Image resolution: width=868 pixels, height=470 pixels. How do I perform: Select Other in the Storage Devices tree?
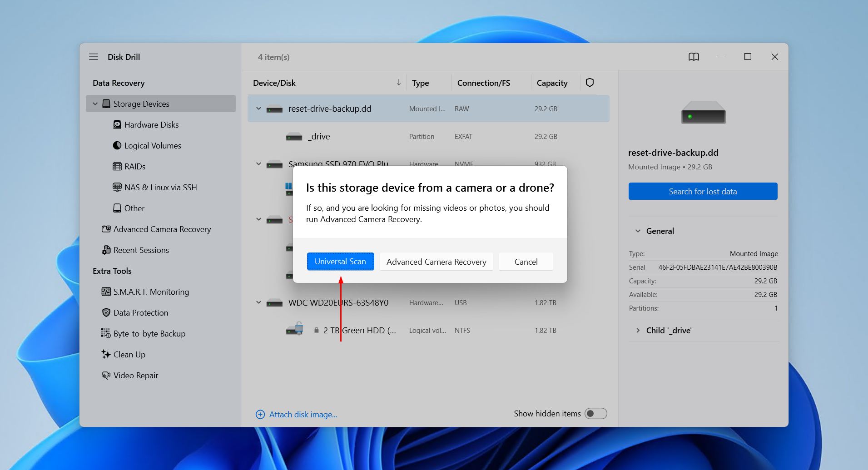(134, 208)
